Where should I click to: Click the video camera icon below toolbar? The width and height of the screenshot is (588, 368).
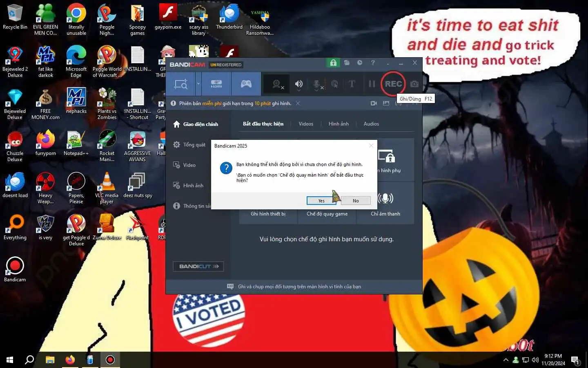374,103
